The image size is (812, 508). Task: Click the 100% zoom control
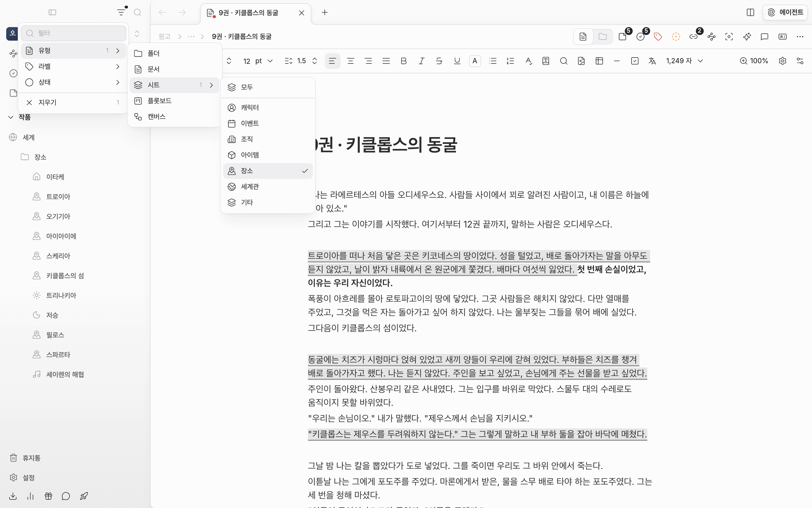click(754, 61)
